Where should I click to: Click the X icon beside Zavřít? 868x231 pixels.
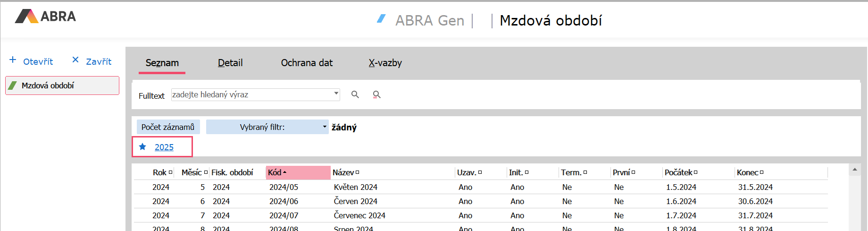coord(75,60)
